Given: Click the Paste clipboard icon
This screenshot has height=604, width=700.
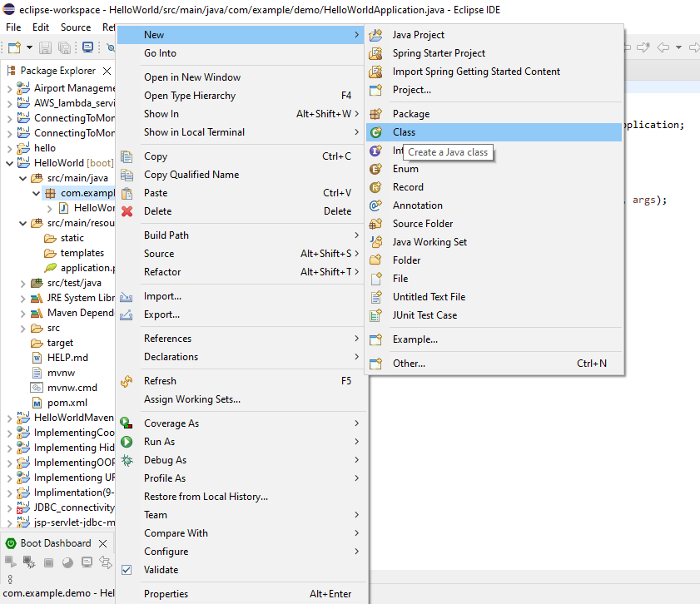Looking at the screenshot, I should click(127, 193).
